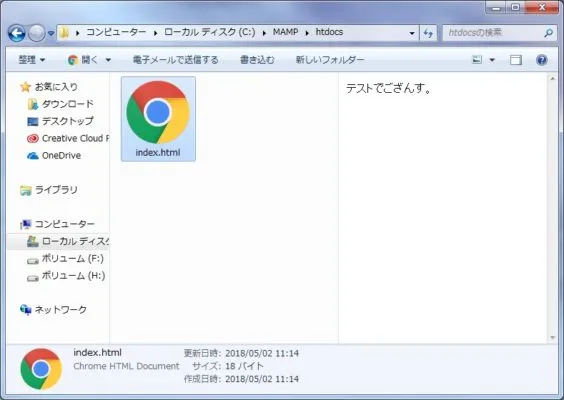Open the help question mark icon
This screenshot has height=400, width=564.
(x=542, y=60)
